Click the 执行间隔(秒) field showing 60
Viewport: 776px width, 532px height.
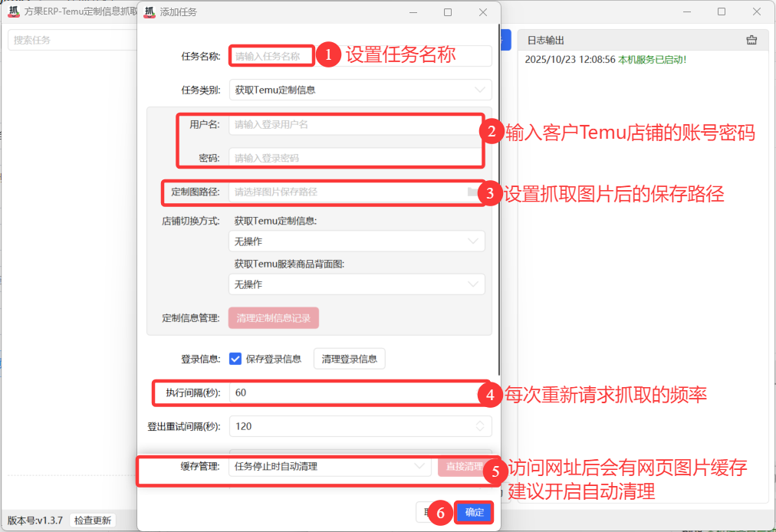coord(360,392)
